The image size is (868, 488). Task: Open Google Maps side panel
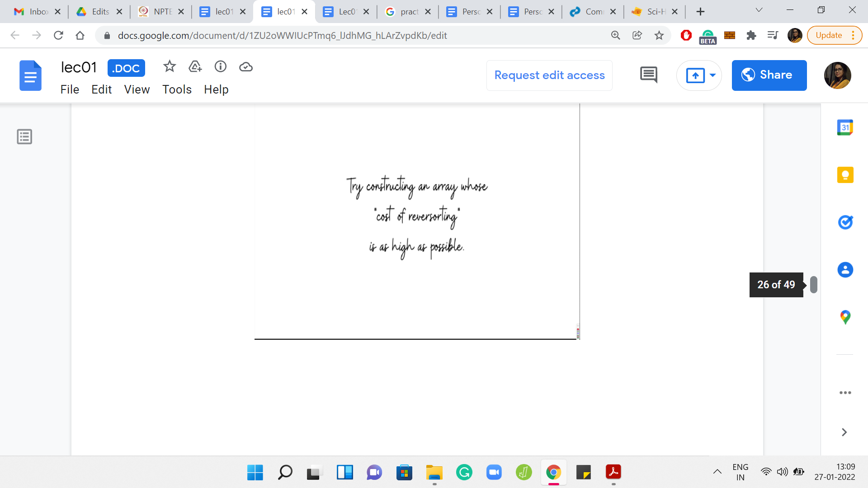[845, 317]
